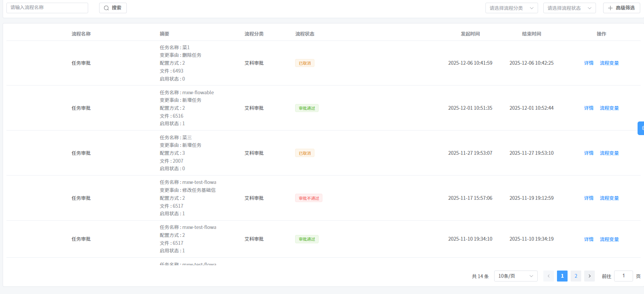Open the 10条/页 page size selector
This screenshot has width=644, height=294.
515,276
